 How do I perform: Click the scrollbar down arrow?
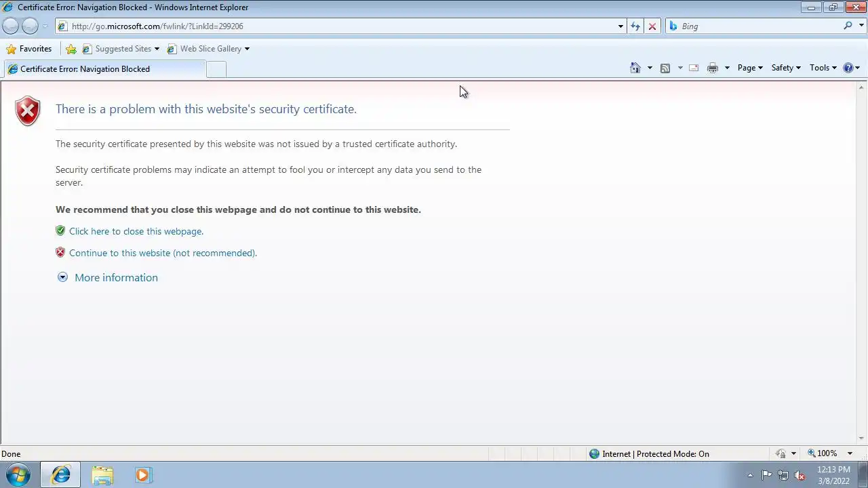click(x=862, y=439)
